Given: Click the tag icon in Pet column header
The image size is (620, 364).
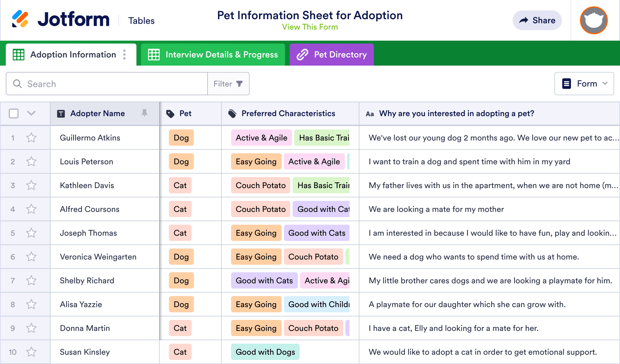Looking at the screenshot, I should click(x=170, y=113).
